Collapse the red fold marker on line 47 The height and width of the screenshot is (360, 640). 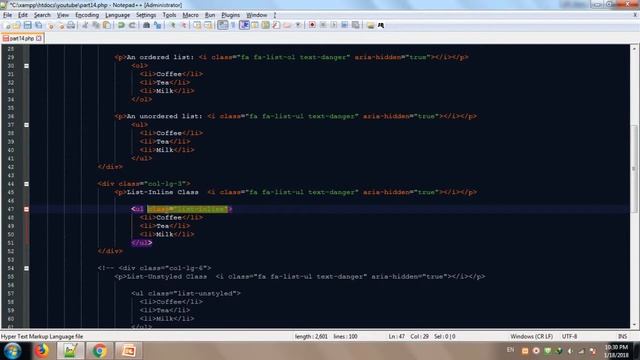[26, 209]
